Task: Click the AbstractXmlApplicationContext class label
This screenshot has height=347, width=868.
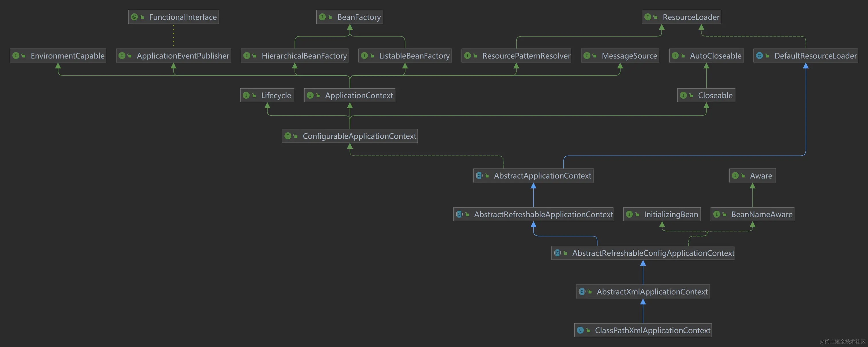Action: (x=652, y=292)
